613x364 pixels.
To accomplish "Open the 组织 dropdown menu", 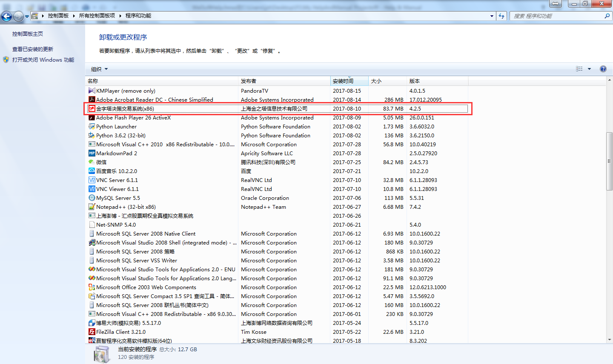I will coord(99,69).
